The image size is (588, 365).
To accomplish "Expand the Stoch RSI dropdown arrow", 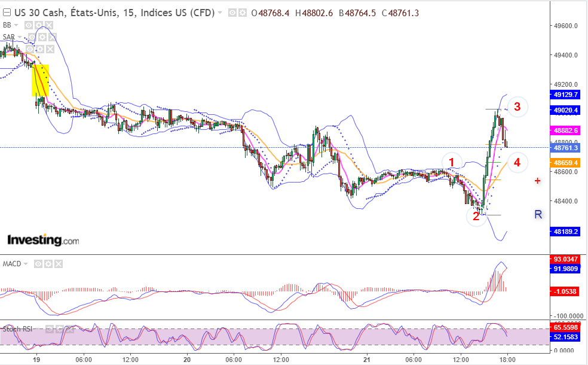I will coord(37,329).
